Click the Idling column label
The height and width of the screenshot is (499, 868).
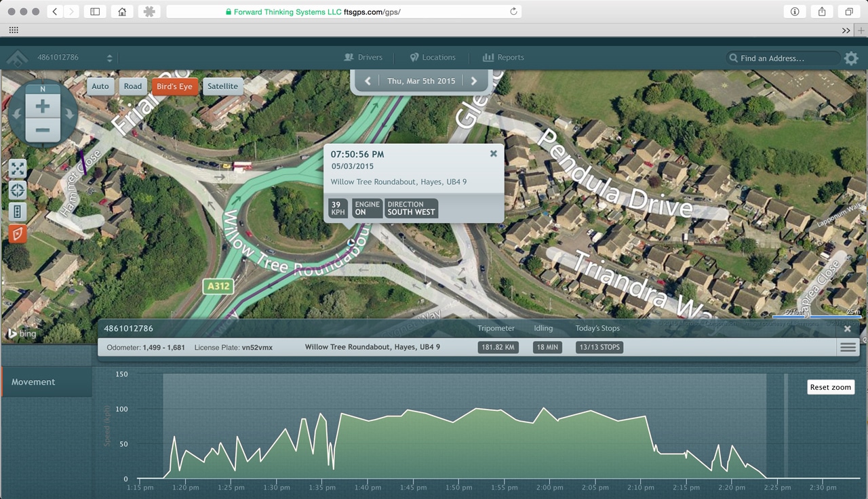[x=543, y=328]
